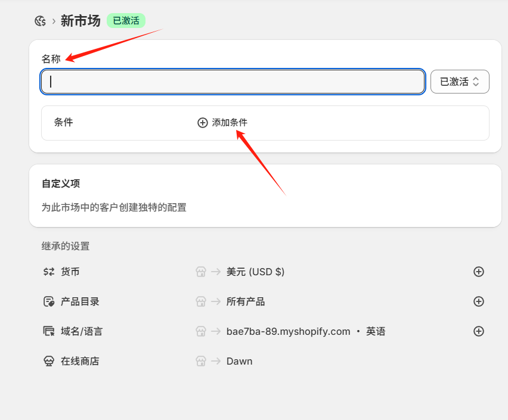The height and width of the screenshot is (420, 508).
Task: Click the 已激活 badge beside 新市场
Action: [126, 20]
